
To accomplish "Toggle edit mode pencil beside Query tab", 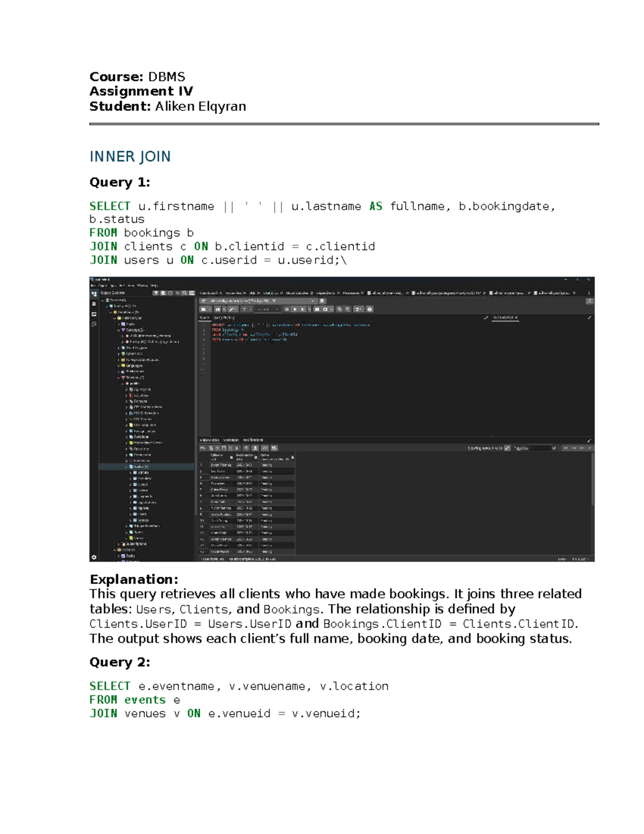I will tap(486, 317).
